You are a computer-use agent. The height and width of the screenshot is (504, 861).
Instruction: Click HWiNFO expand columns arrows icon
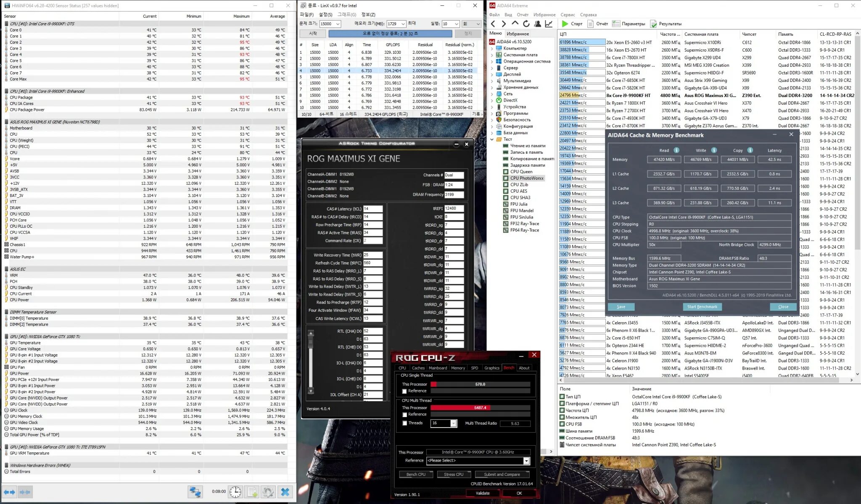pyautogui.click(x=10, y=492)
